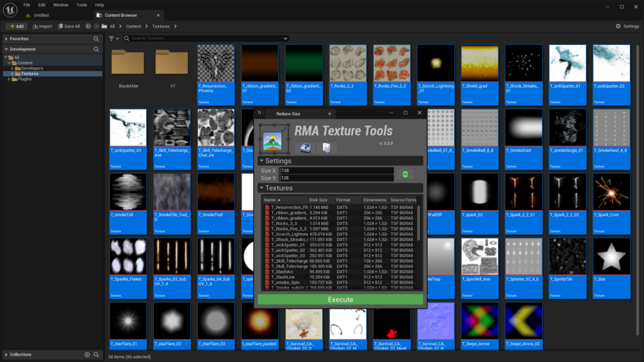Screen dimensions: 644x362
Task: Click the folder icon before All breadcrumb
Action: (104, 26)
